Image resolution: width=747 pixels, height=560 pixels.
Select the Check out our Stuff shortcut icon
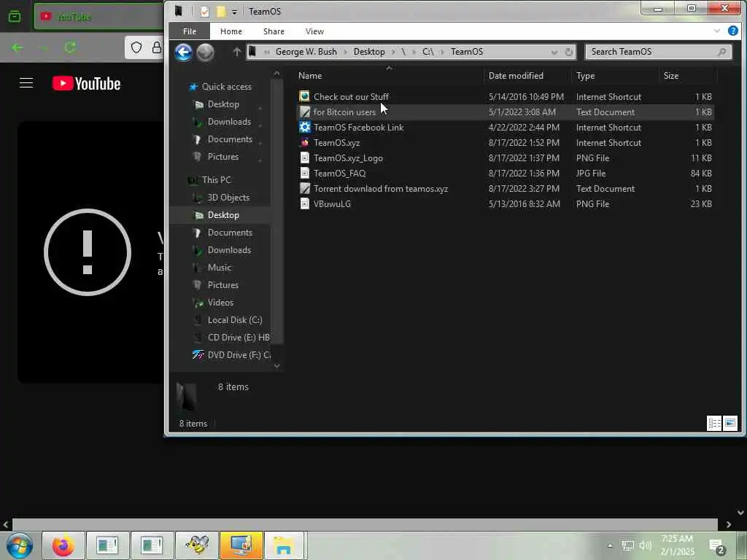click(304, 97)
